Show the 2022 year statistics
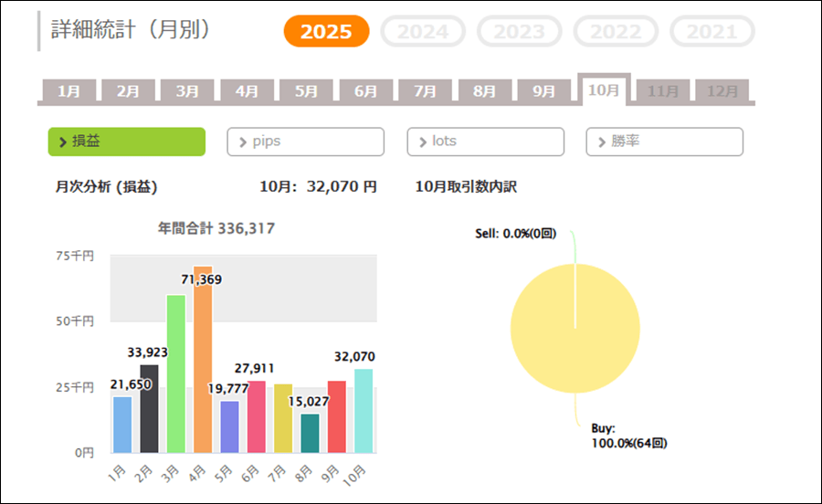822x504 pixels. tap(616, 32)
